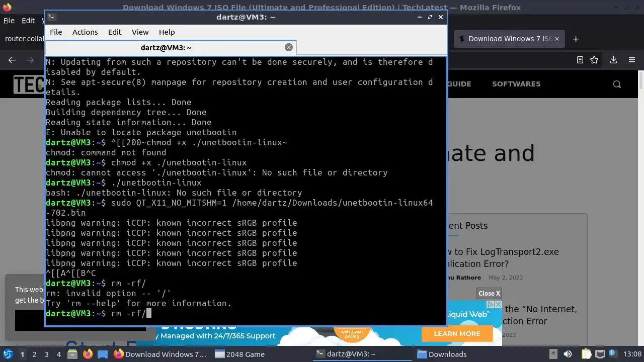Switch to workspace 2
Screen dimensions: 644x362
coord(34,354)
